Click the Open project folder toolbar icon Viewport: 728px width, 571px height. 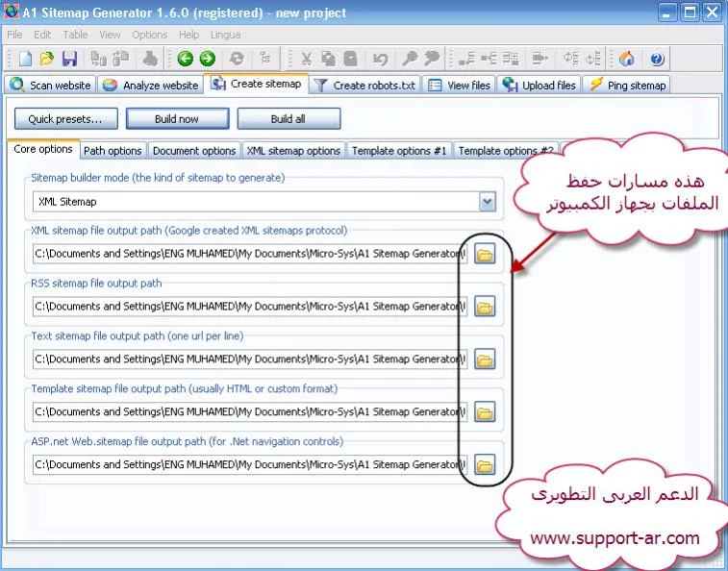pyautogui.click(x=47, y=59)
